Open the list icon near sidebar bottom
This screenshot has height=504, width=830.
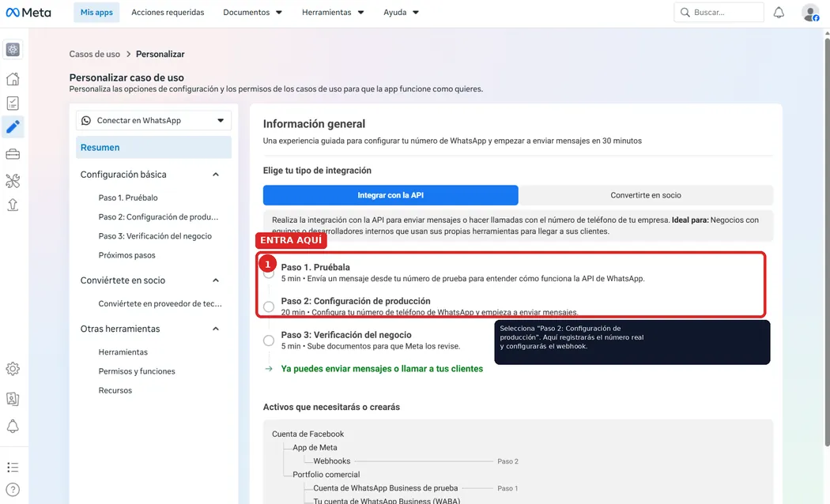coord(13,468)
